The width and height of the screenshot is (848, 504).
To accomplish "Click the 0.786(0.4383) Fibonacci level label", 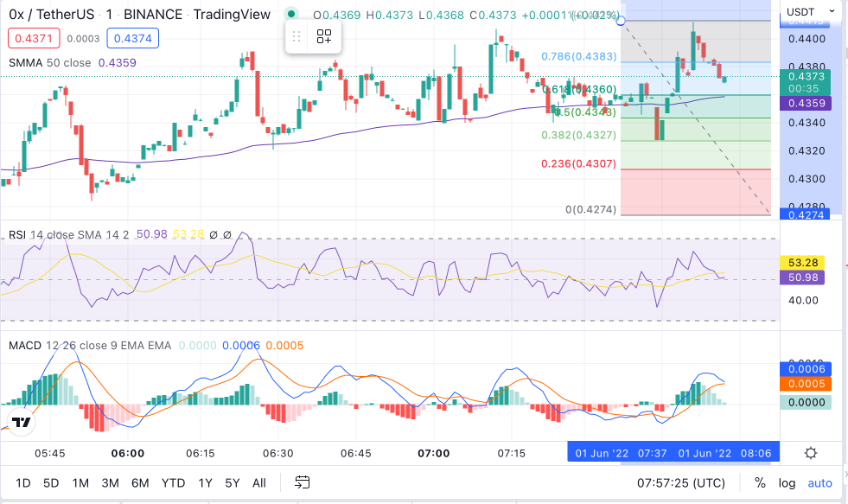I will click(578, 56).
